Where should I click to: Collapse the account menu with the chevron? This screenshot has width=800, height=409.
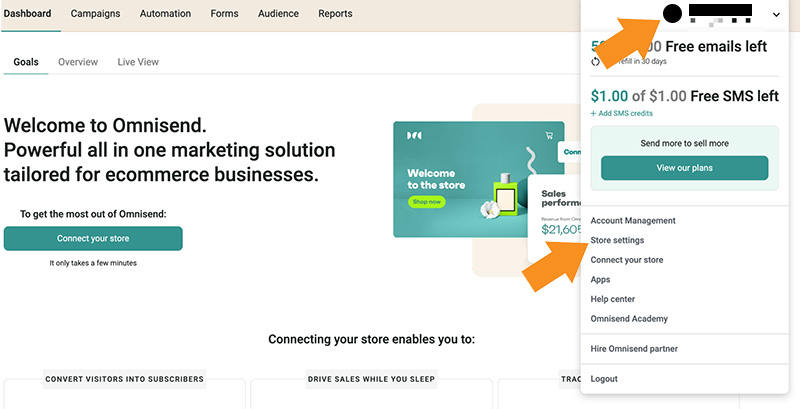(x=776, y=15)
